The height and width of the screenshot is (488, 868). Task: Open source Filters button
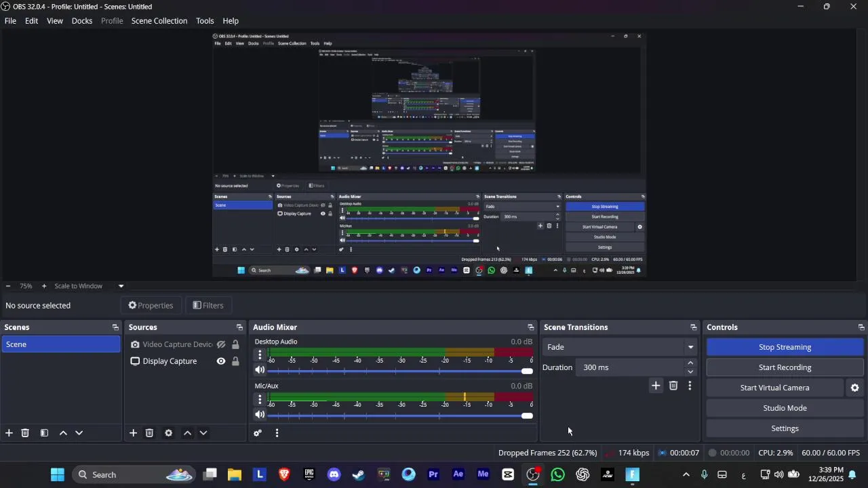[x=208, y=306]
